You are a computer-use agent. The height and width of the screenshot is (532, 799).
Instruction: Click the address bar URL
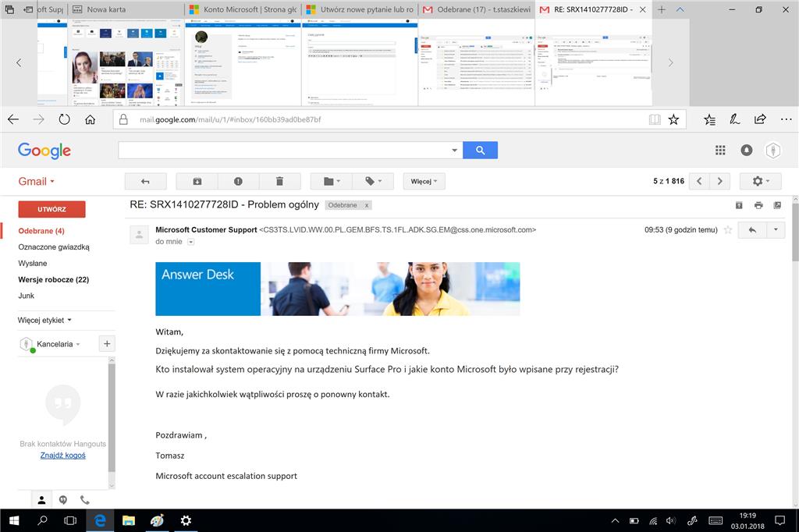(230, 120)
